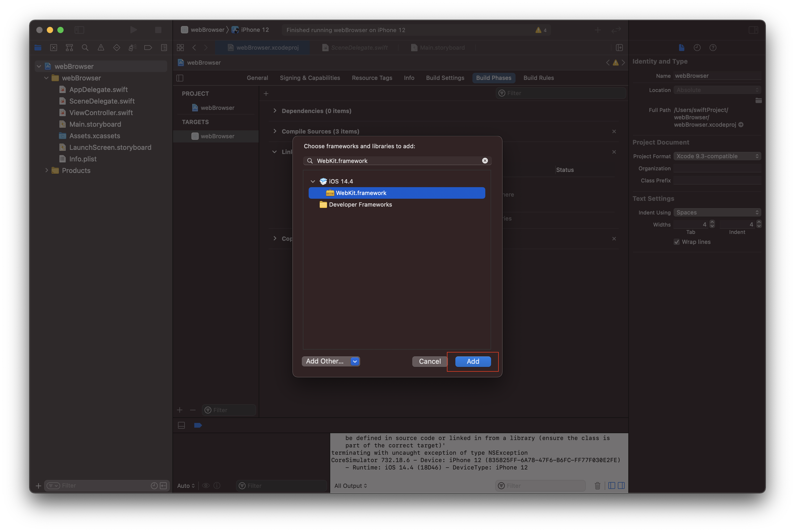Click Cancel to dismiss dialog

coord(429,361)
